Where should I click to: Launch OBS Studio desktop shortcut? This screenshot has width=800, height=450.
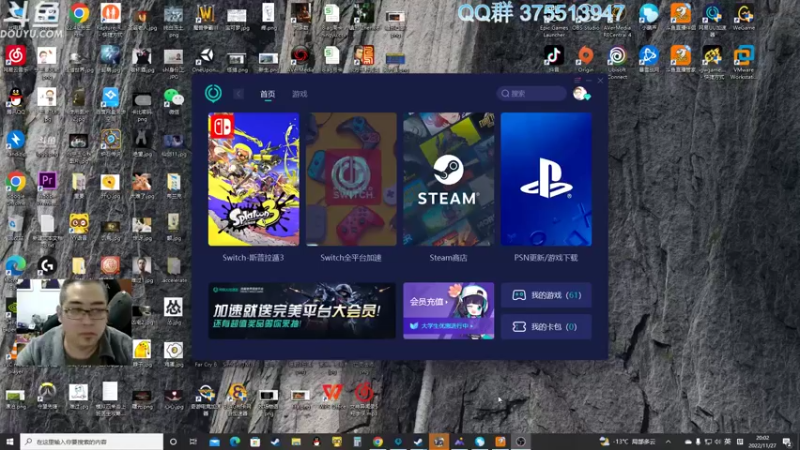[x=585, y=18]
